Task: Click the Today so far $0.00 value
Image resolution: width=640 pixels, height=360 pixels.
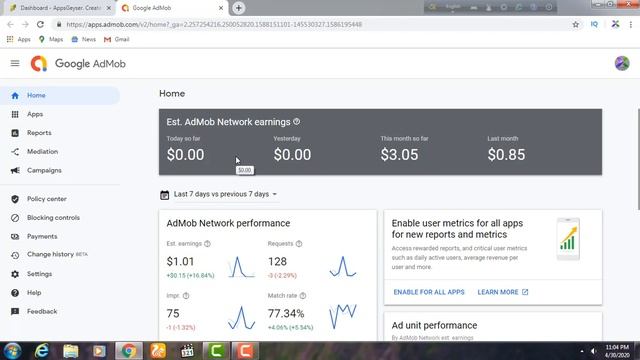Action: [x=185, y=155]
